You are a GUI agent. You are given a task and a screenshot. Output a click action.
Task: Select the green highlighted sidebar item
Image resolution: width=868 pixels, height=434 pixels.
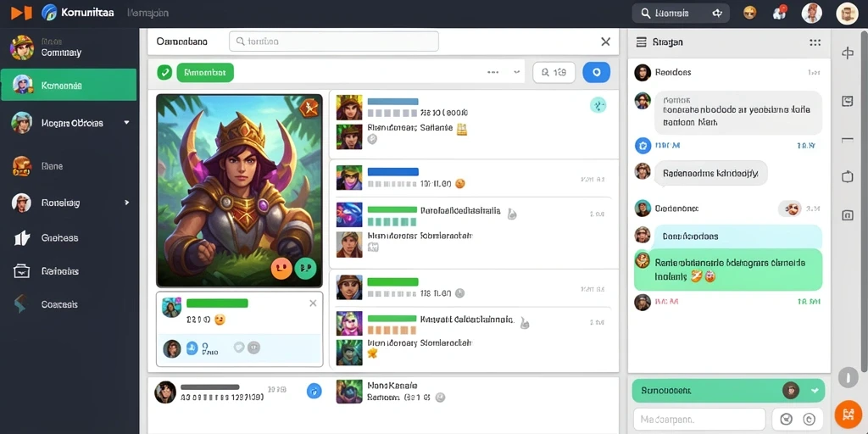tap(69, 86)
